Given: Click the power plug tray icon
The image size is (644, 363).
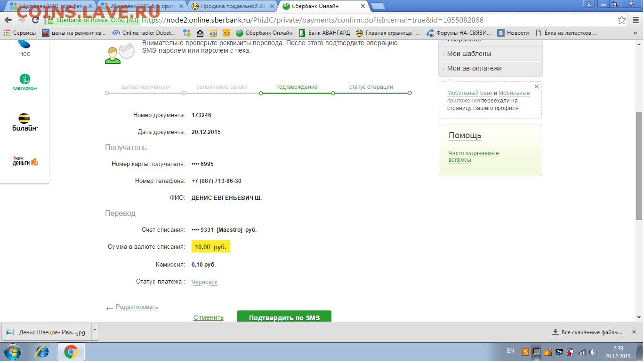Looking at the screenshot, I should point(571,352).
